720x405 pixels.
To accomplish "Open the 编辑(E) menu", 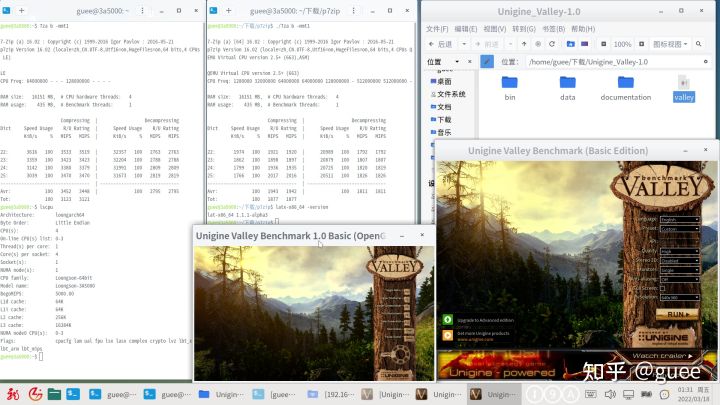I will pos(466,29).
